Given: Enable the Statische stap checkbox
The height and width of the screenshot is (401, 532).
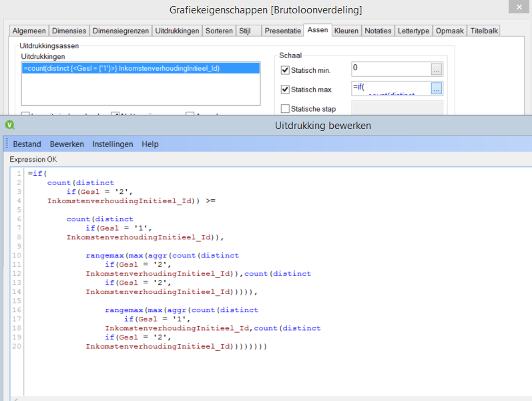Looking at the screenshot, I should coord(286,109).
